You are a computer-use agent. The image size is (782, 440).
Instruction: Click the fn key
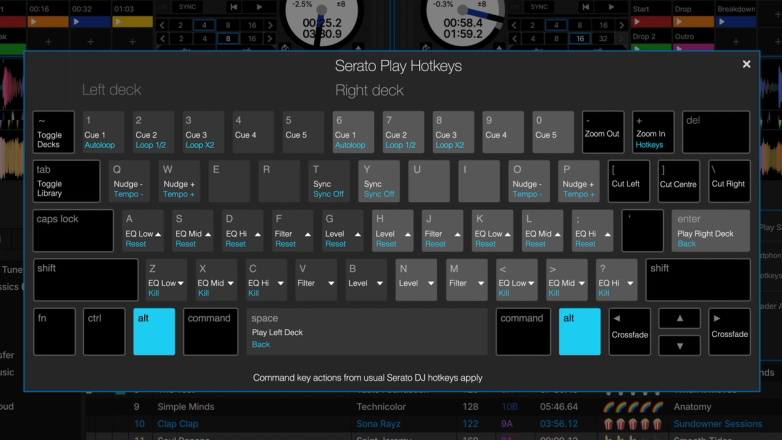pyautogui.click(x=54, y=332)
